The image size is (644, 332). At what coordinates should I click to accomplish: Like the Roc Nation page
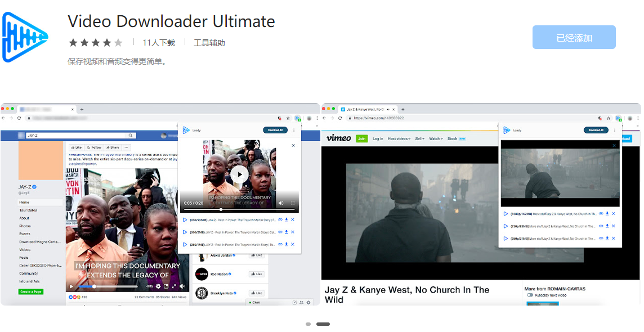point(257,274)
